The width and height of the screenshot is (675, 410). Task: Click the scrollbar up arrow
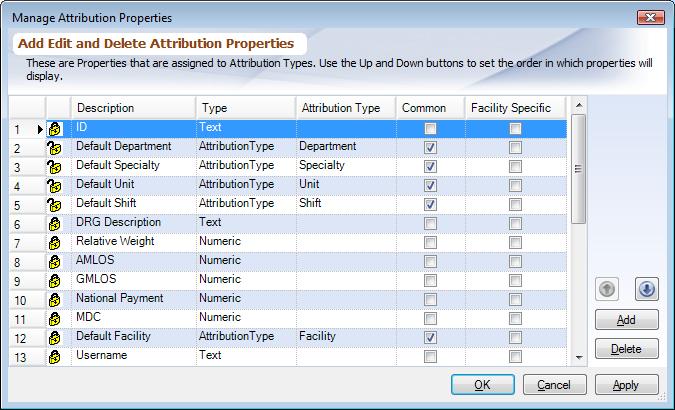[x=579, y=105]
